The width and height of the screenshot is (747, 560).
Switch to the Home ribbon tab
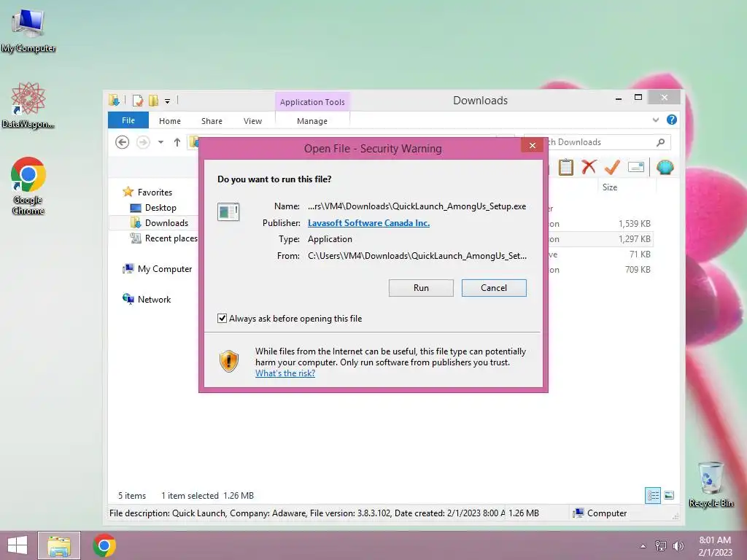[169, 121]
